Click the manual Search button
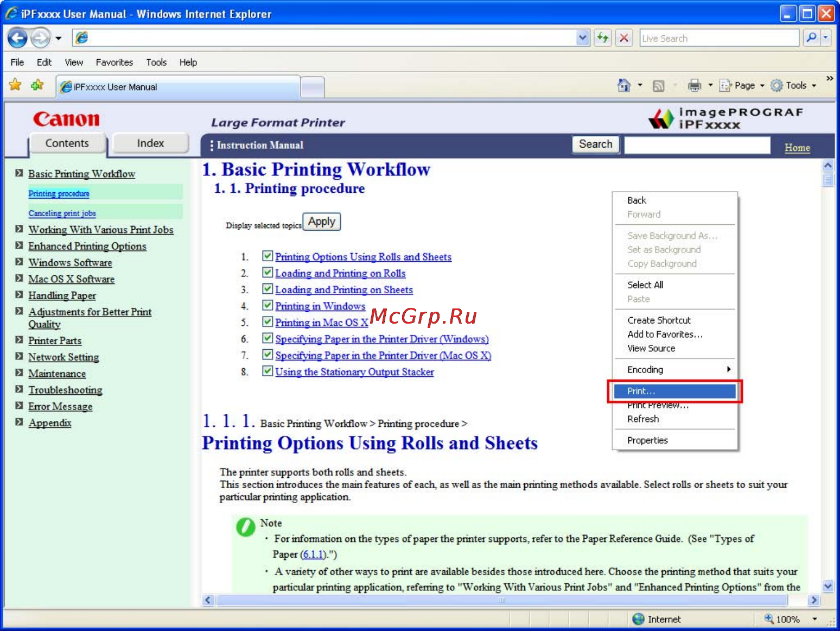This screenshot has width=840, height=631. 595,144
